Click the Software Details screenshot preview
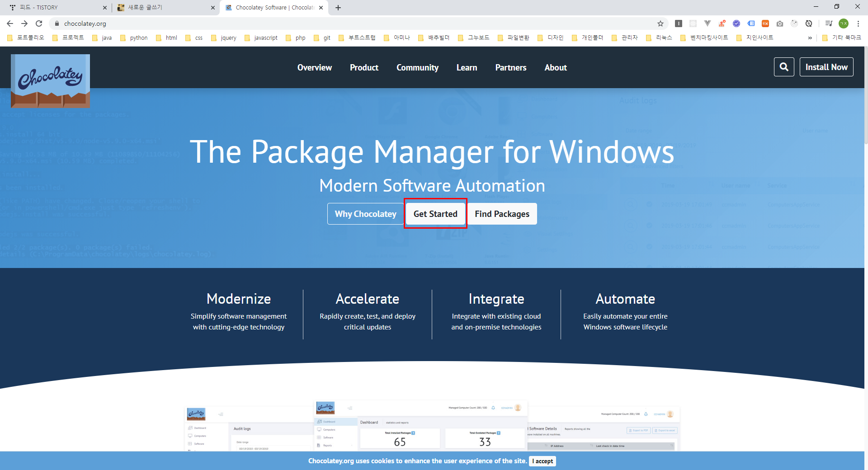The image size is (868, 470). pos(604,428)
